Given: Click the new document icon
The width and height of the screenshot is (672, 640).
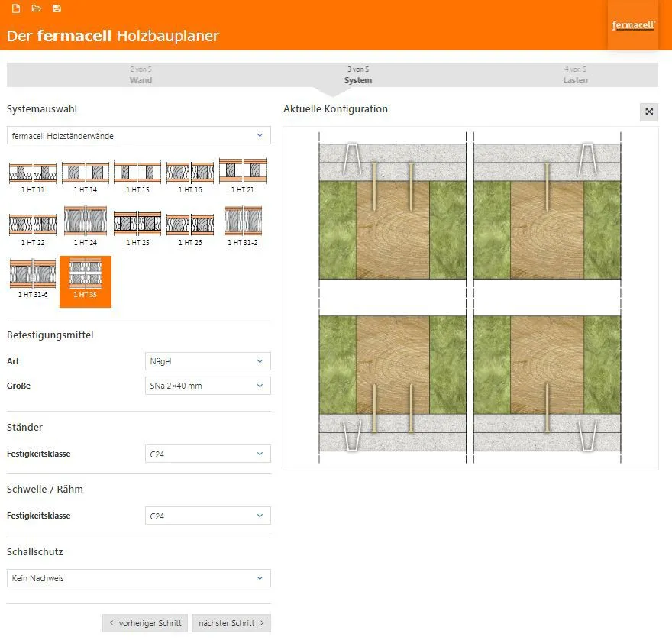Looking at the screenshot, I should pos(16,8).
